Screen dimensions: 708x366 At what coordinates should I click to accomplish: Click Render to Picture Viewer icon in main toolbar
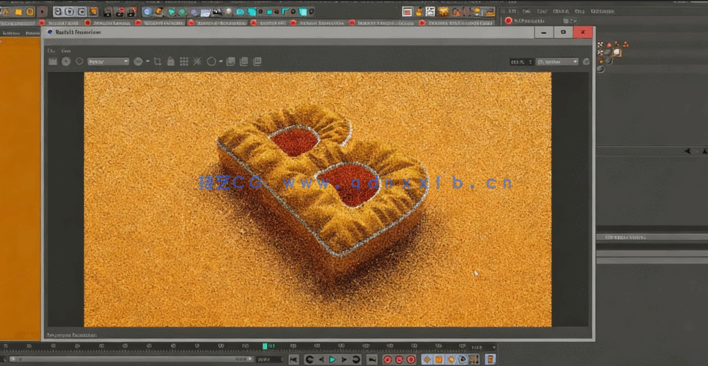(x=120, y=12)
